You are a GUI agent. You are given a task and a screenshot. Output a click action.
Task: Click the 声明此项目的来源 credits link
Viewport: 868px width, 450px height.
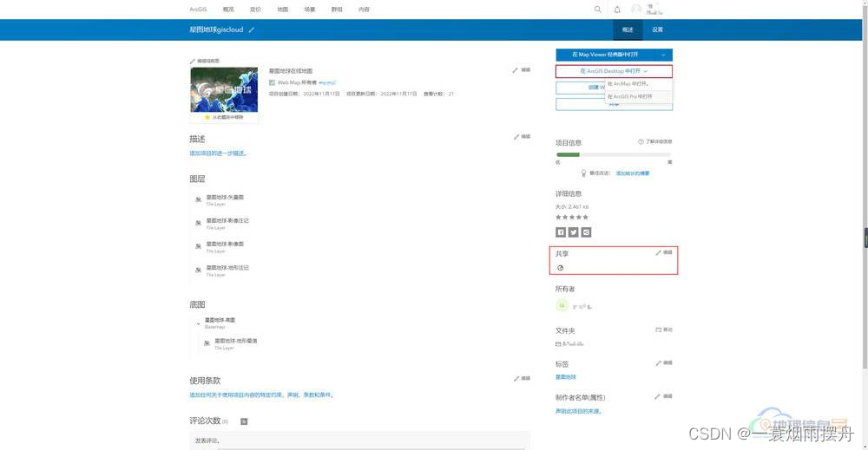pyautogui.click(x=578, y=411)
